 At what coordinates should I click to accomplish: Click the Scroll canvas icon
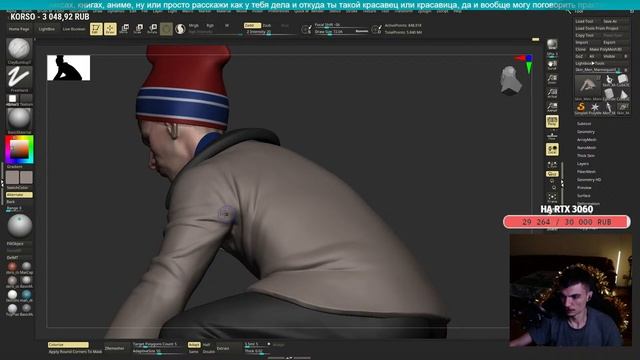click(x=552, y=65)
